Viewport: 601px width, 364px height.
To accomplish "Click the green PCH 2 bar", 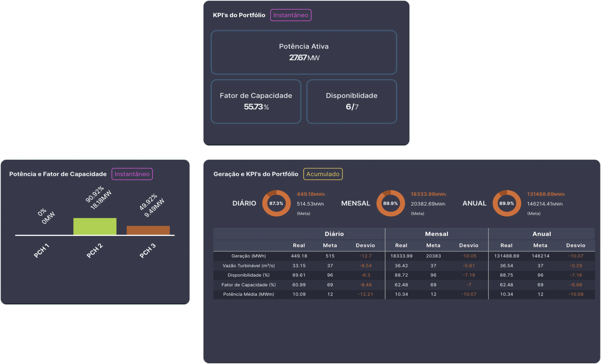I will point(95,226).
